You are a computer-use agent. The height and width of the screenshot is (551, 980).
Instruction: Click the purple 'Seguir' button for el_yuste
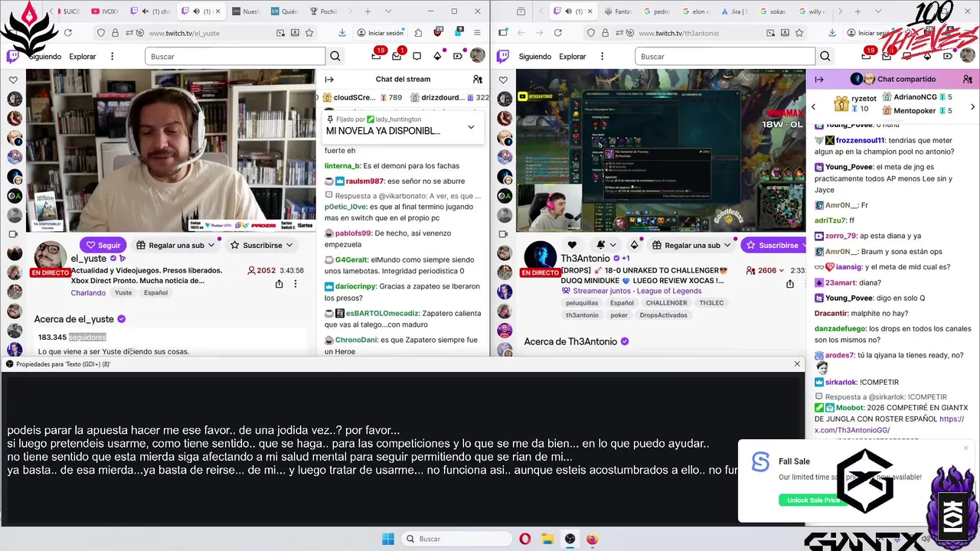point(103,245)
